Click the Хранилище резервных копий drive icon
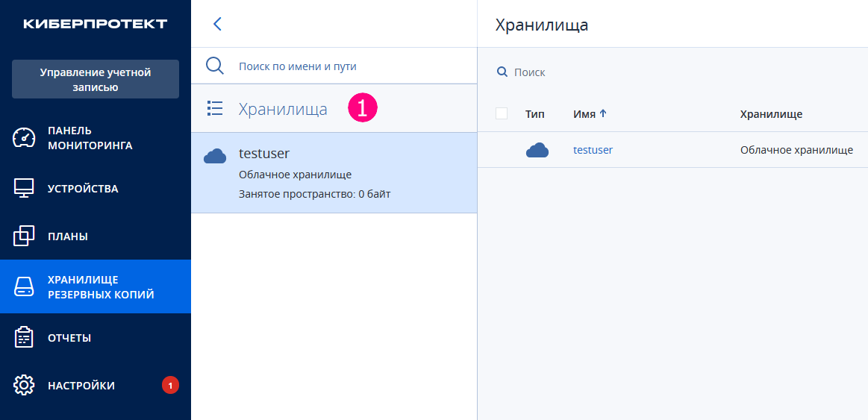The image size is (868, 420). pos(24,286)
